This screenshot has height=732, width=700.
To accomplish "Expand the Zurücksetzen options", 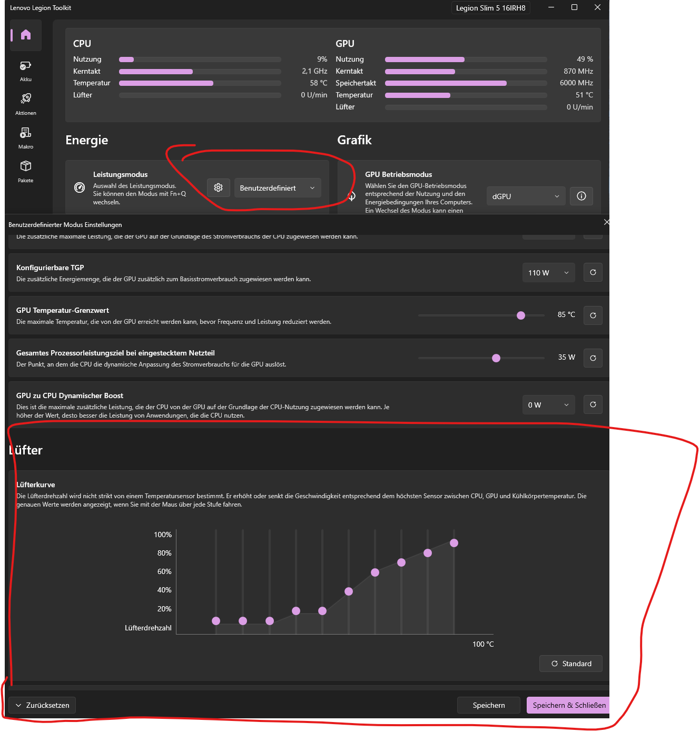I will click(42, 705).
